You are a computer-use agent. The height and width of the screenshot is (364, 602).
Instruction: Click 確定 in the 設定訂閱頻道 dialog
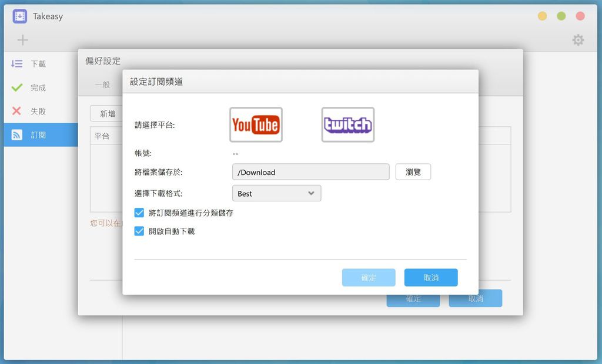point(369,277)
